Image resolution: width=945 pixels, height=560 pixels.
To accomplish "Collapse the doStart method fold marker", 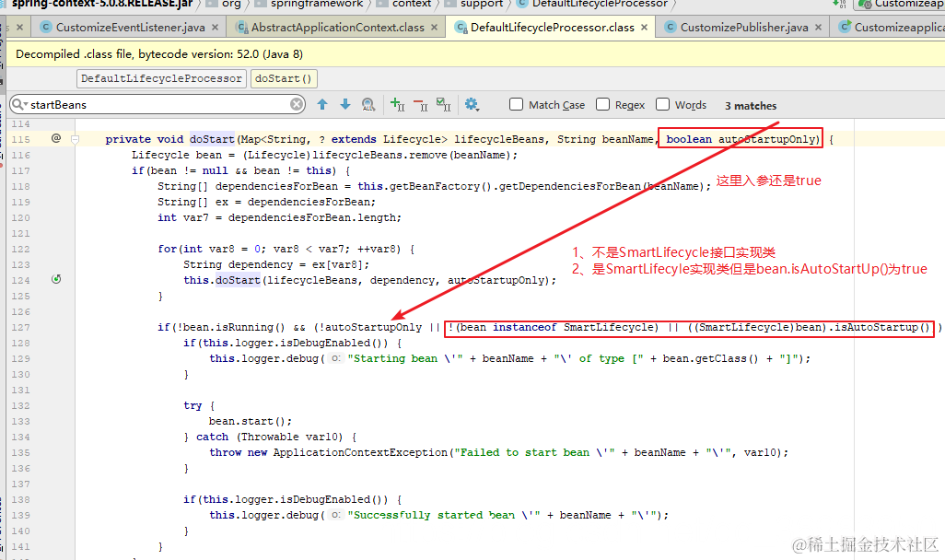I will coord(76,139).
